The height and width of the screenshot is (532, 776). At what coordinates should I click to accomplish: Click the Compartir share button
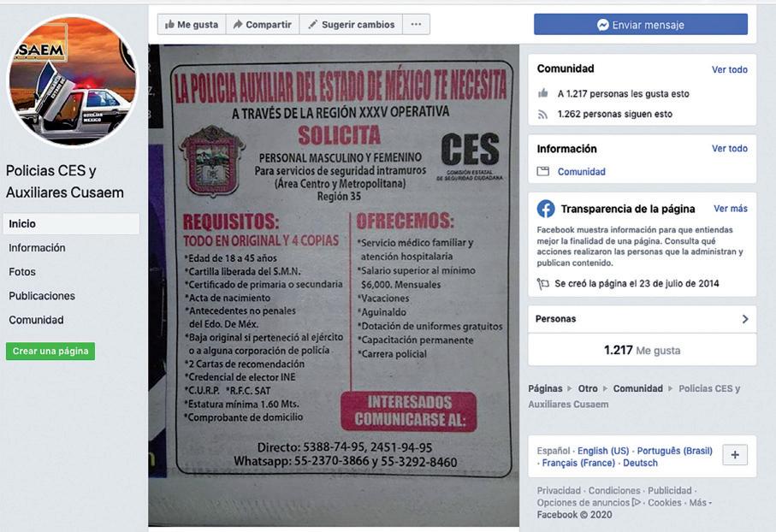(263, 24)
